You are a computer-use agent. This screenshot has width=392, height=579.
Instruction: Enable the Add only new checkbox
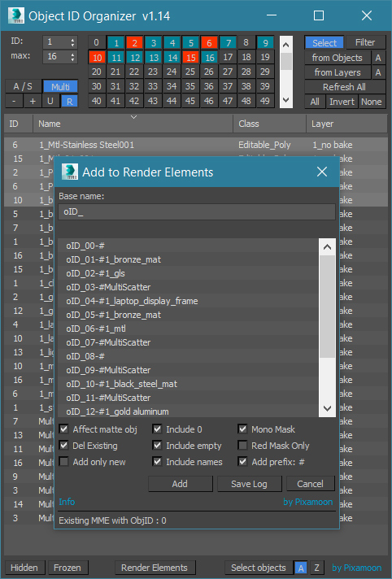coord(64,462)
